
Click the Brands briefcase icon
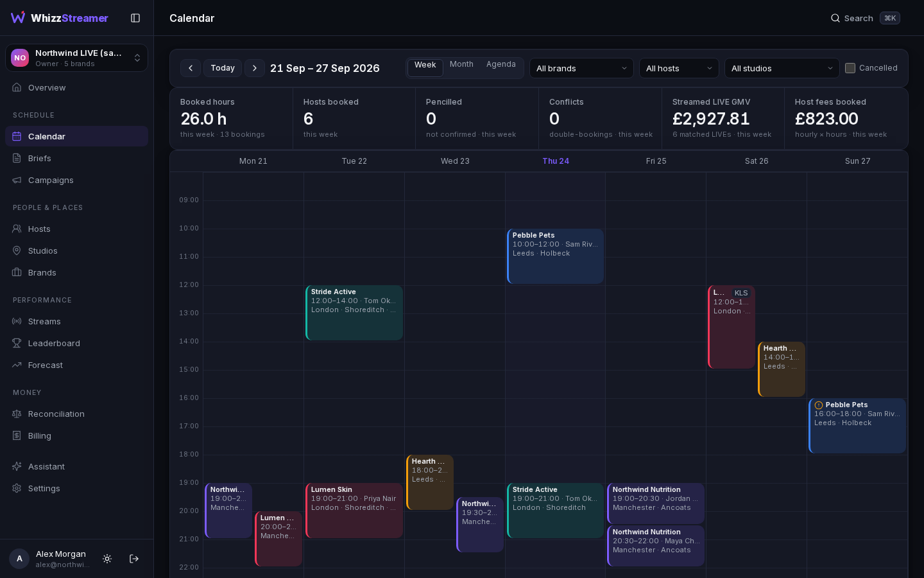(x=17, y=272)
